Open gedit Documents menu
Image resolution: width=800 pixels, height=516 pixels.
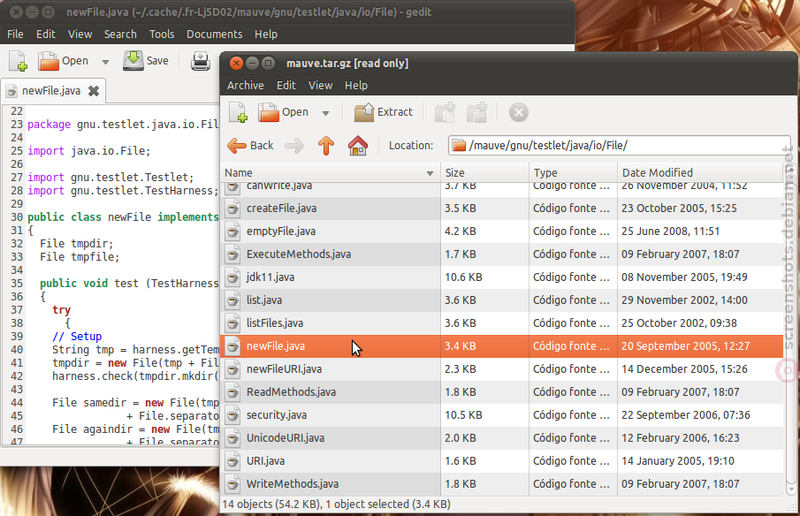(214, 34)
